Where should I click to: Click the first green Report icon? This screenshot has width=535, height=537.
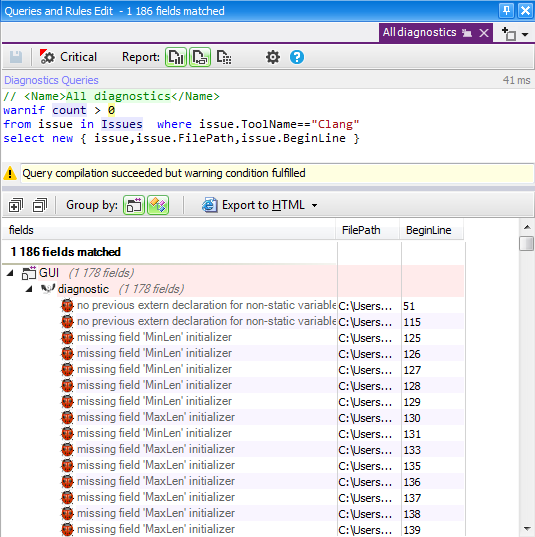coord(176,57)
